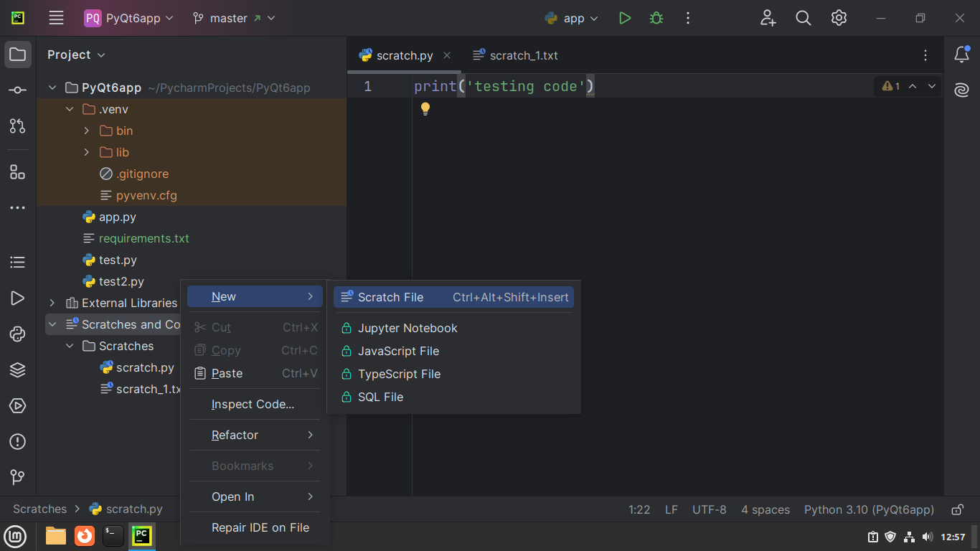Collapse Scratches and Consoles node
This screenshot has width=980, height=551.
click(52, 324)
